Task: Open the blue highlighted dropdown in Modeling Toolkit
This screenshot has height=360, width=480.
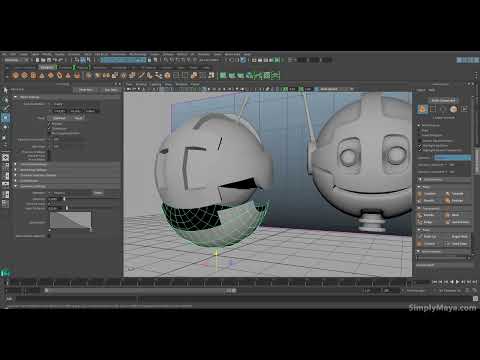Action: pyautogui.click(x=453, y=157)
